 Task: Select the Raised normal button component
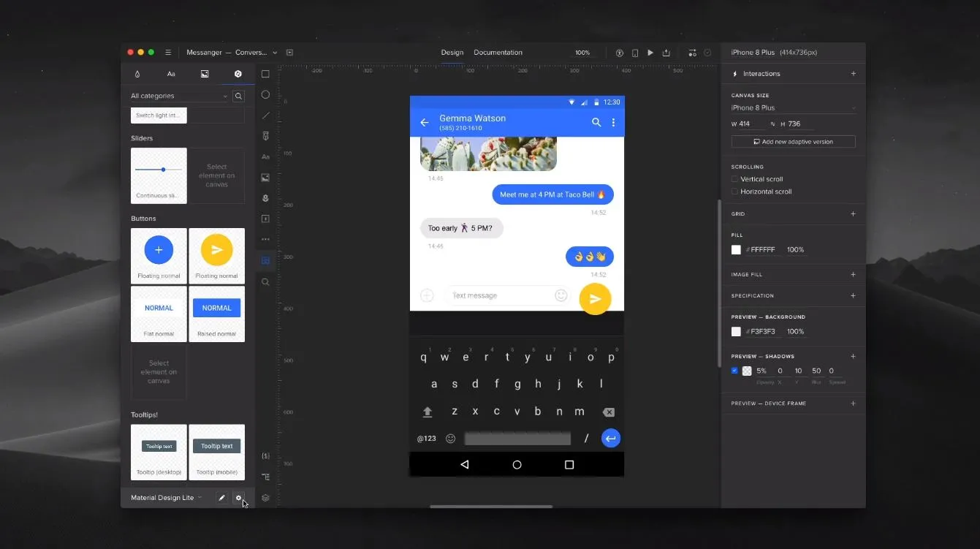tap(216, 314)
